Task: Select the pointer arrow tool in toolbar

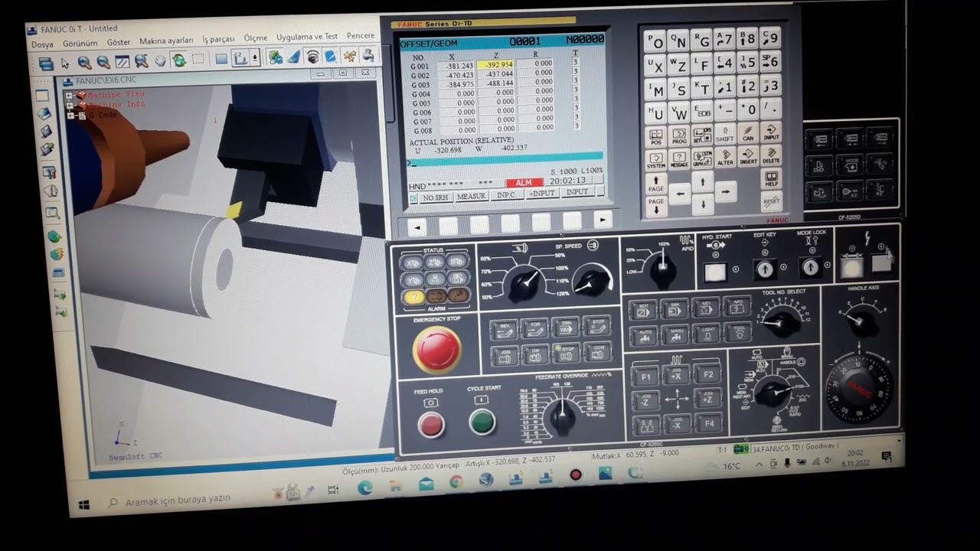Action: point(65,63)
